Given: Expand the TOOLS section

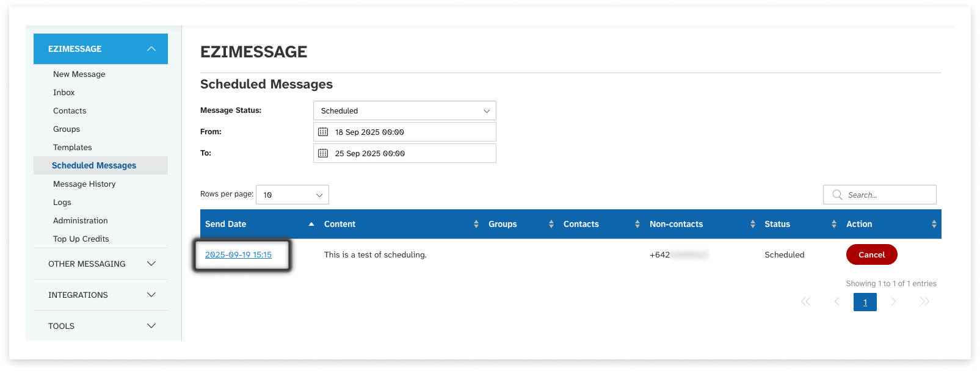Looking at the screenshot, I should tap(151, 326).
